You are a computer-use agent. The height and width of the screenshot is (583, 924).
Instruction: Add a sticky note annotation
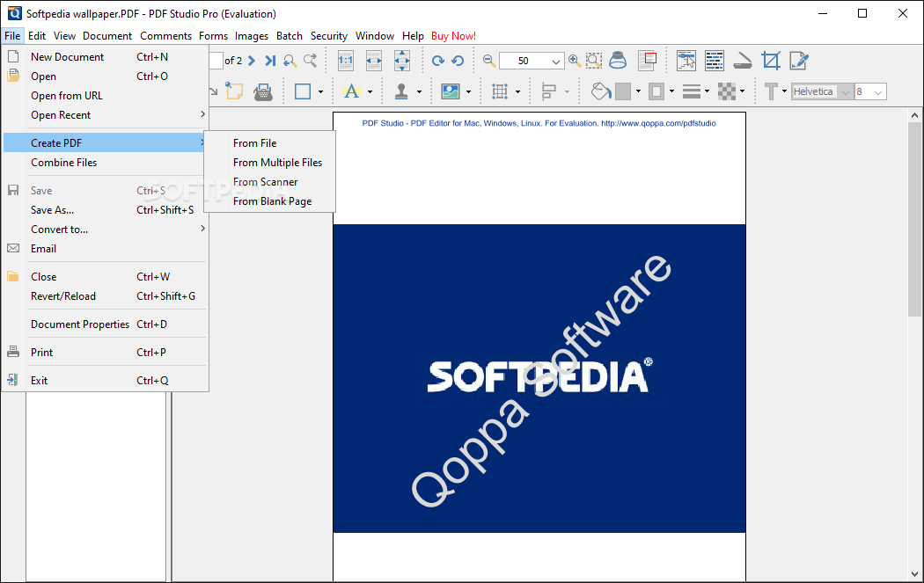(234, 91)
